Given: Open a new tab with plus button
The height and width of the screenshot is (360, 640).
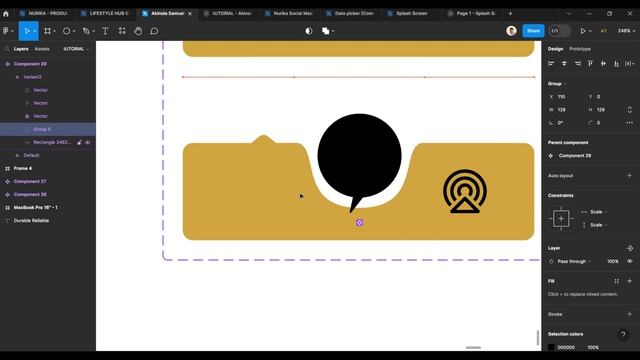Looking at the screenshot, I should [510, 13].
